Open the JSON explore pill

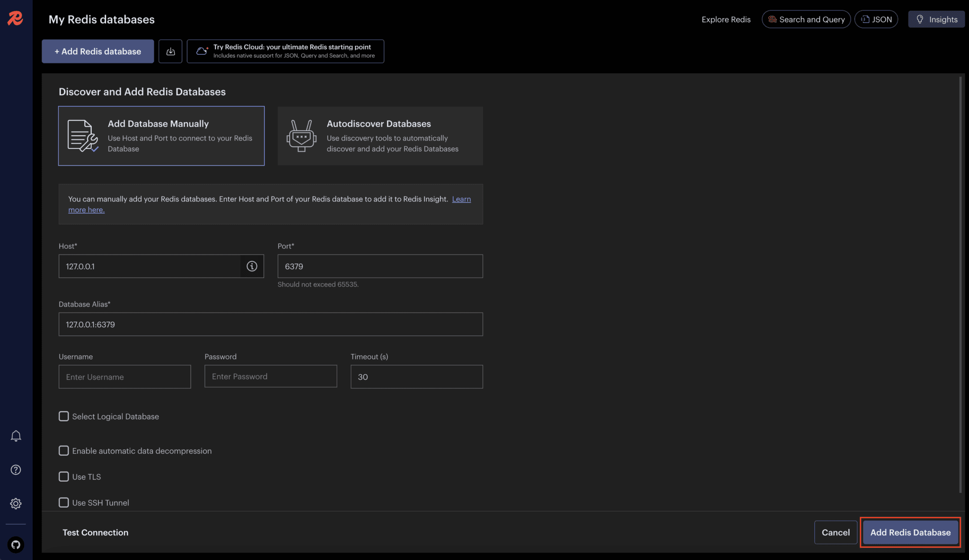(x=876, y=19)
